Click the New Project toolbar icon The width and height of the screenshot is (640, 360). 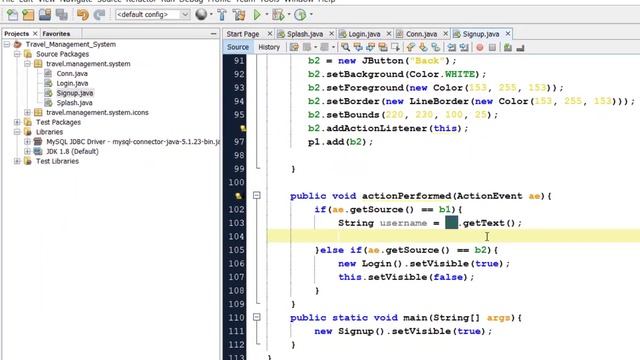[x=28, y=15]
